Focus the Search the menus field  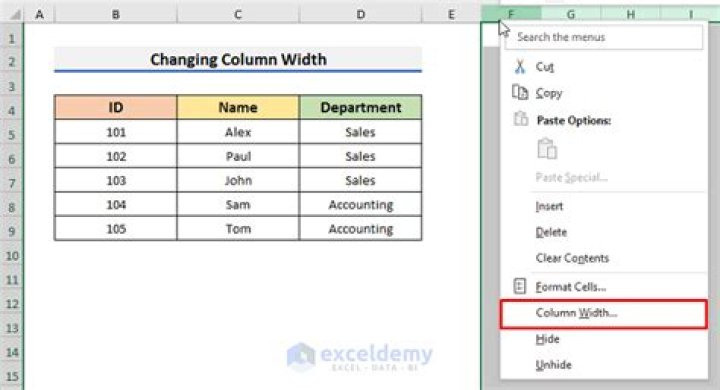tap(604, 37)
